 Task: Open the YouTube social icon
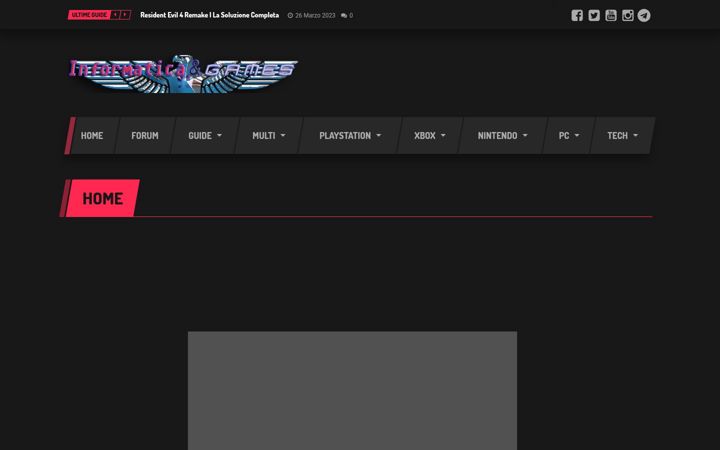(611, 16)
